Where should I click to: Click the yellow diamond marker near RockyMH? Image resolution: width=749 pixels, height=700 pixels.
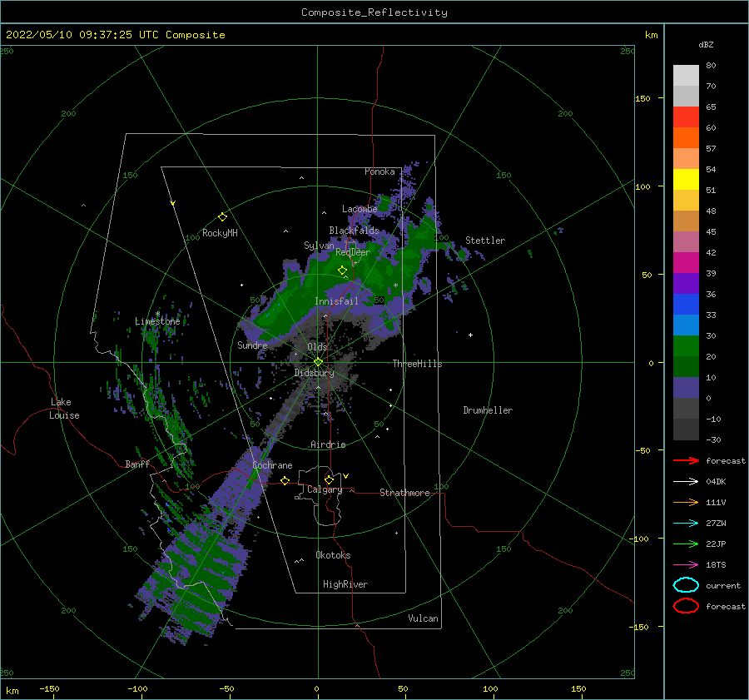222,217
